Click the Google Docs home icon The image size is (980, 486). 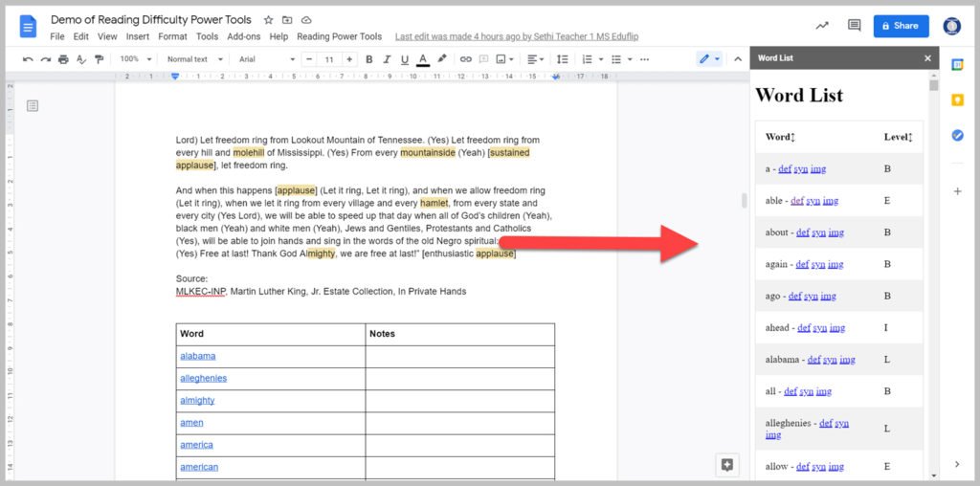[28, 27]
